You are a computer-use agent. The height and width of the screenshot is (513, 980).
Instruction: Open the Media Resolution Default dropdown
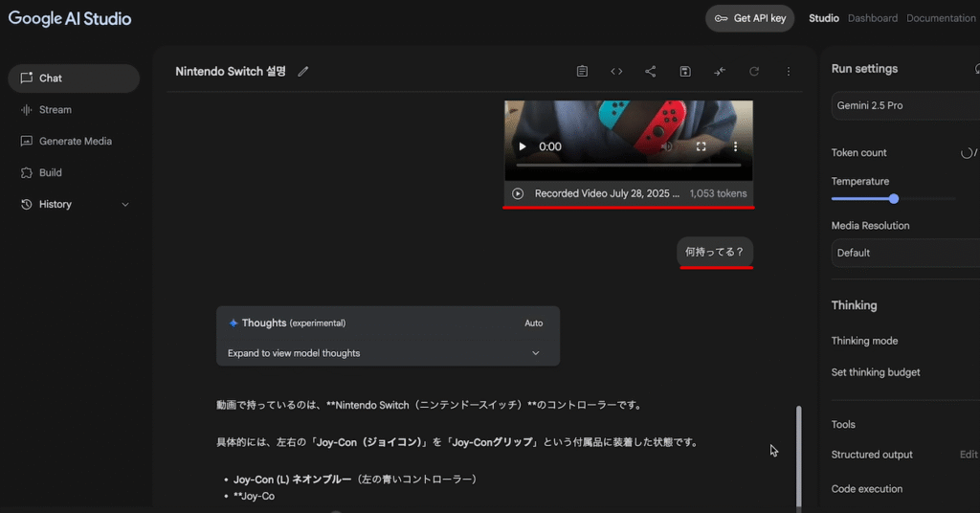(x=905, y=253)
